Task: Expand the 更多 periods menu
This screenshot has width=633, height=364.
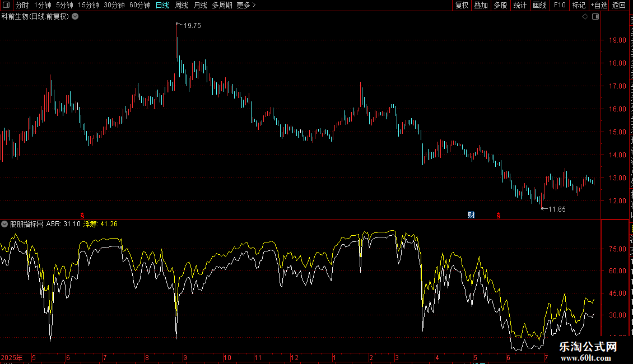Action: 246,5
